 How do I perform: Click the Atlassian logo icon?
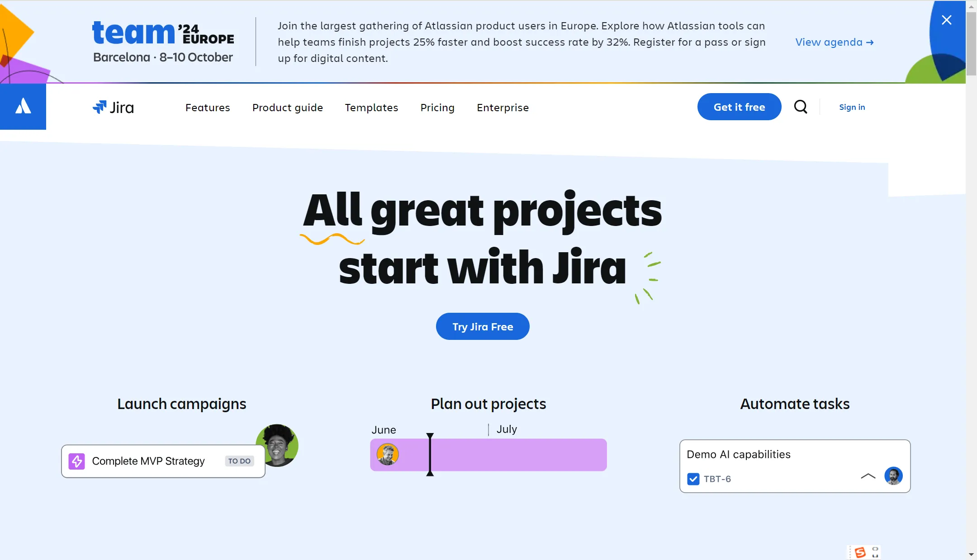click(23, 107)
